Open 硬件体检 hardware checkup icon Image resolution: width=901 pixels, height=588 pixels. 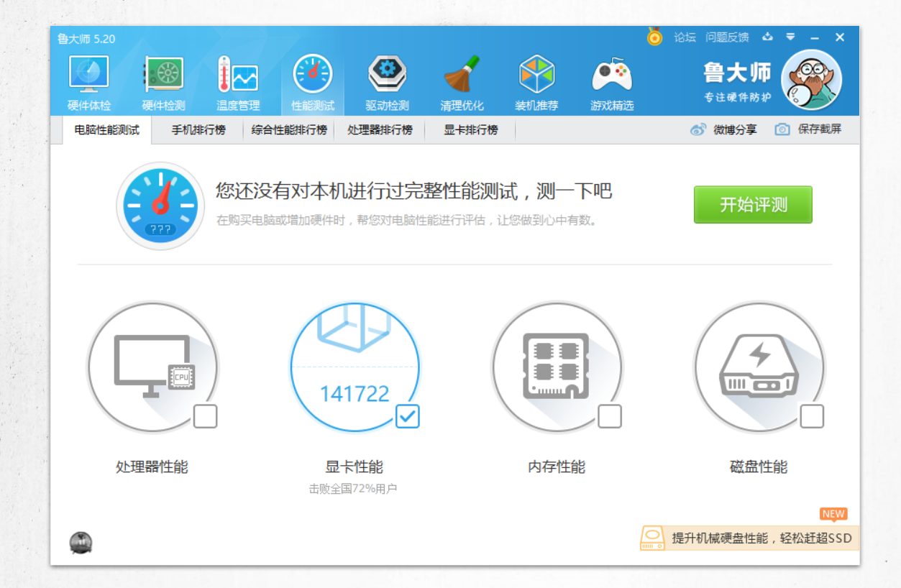click(x=89, y=75)
